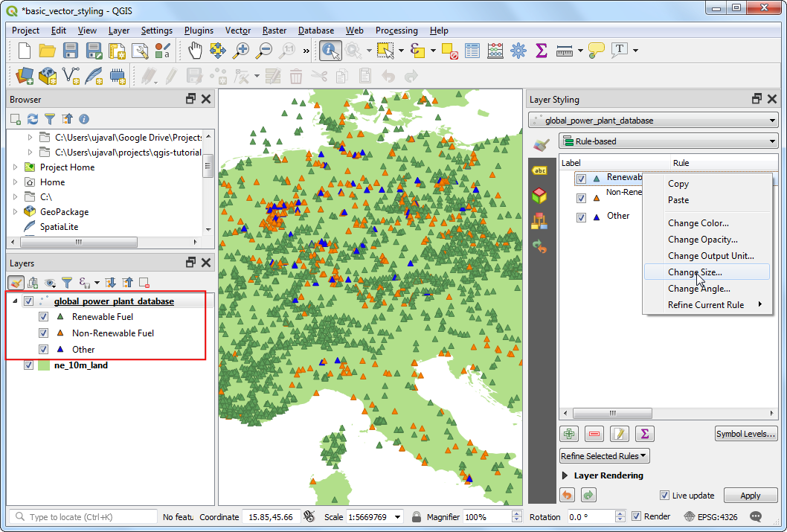The image size is (787, 532).
Task: Open the Refine Selected Rules dropdown
Action: point(604,456)
